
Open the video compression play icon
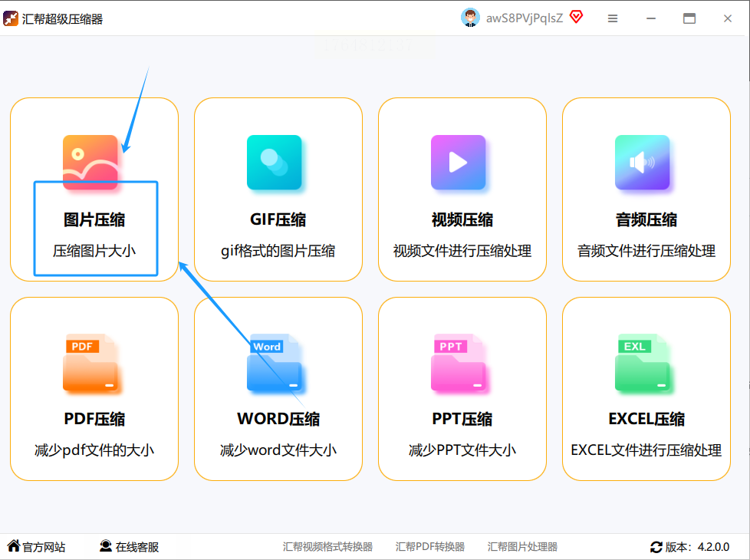click(x=459, y=163)
